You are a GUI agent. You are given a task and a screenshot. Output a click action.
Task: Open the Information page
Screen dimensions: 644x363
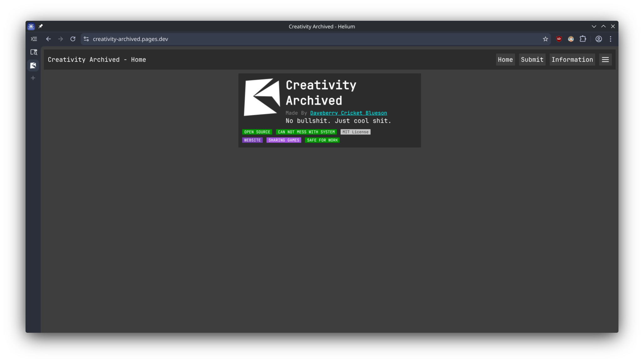click(x=572, y=60)
